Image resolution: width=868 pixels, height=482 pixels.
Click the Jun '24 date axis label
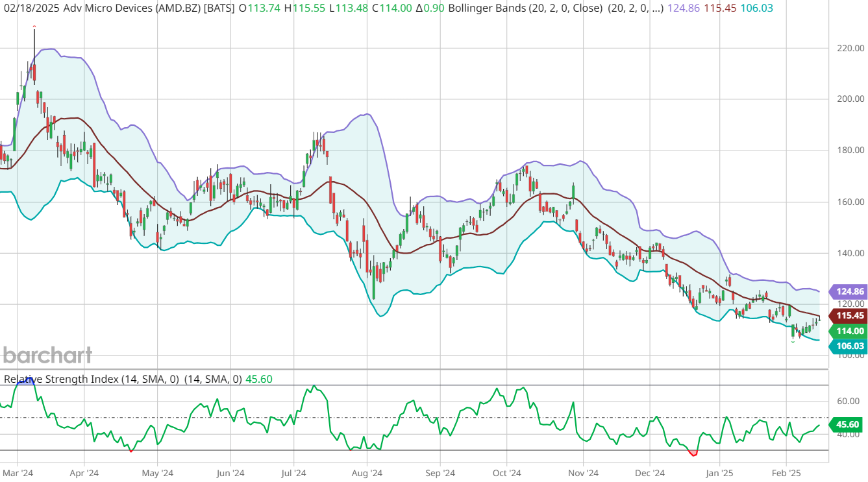pyautogui.click(x=229, y=473)
